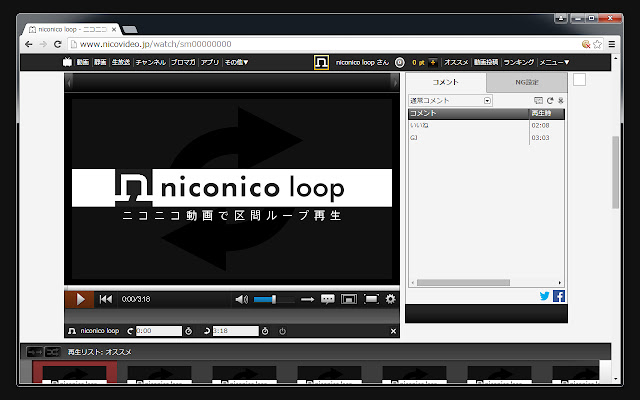The image size is (640, 400).
Task: Select the comment row at 02:08
Action: (x=487, y=125)
